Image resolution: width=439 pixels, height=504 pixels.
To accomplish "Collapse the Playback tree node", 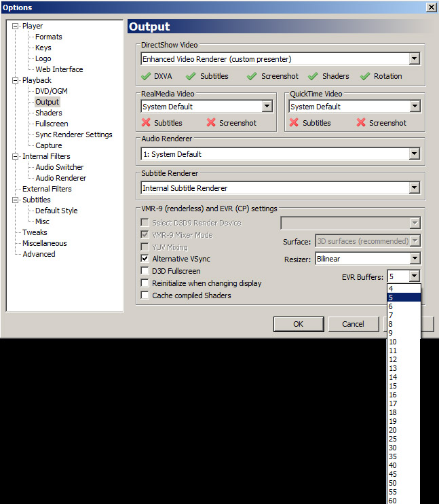I will click(x=15, y=80).
